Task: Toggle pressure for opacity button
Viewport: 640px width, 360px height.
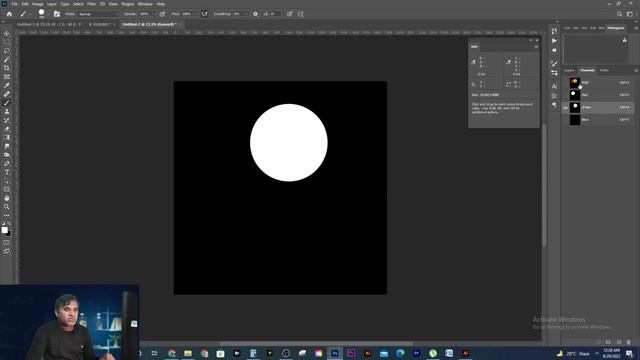Action: (x=162, y=14)
